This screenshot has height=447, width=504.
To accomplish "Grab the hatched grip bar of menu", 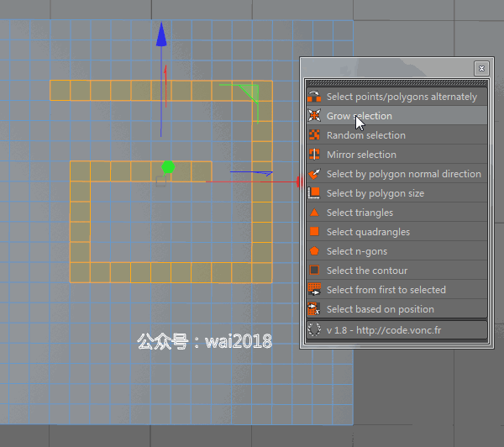I will click(397, 83).
